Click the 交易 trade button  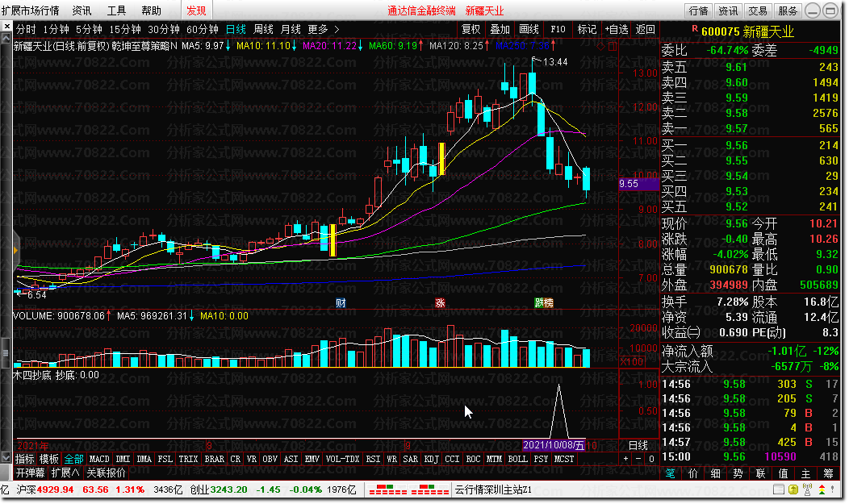pyautogui.click(x=758, y=10)
